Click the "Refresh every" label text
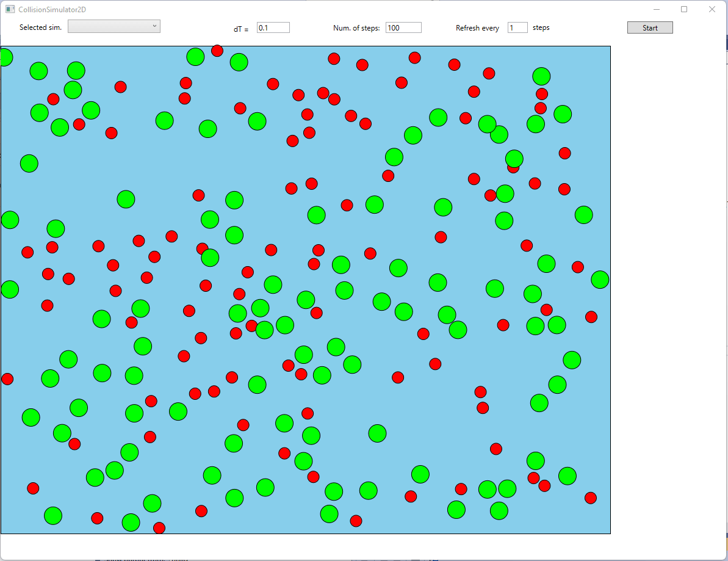Viewport: 728px width, 561px height. click(x=477, y=28)
